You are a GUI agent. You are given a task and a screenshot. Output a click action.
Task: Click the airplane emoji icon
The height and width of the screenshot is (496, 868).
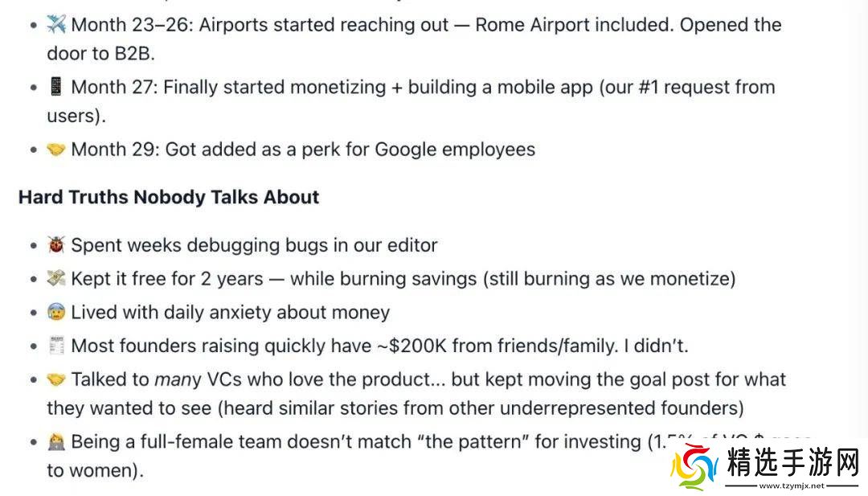55,25
